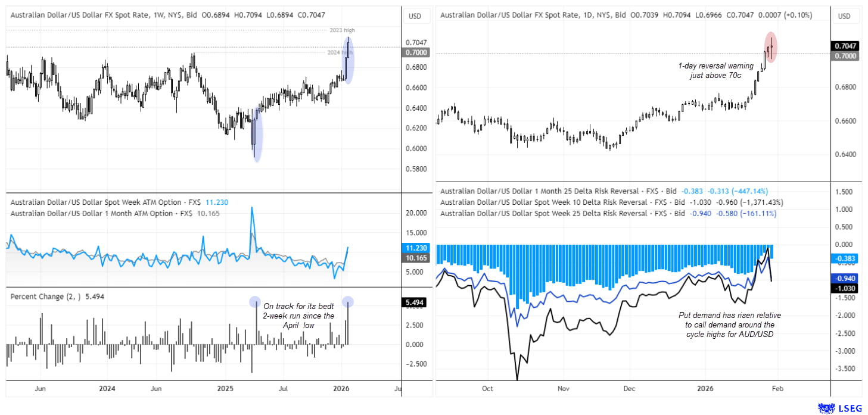This screenshot has height=415, width=868.
Task: Select red ellipse highlight on daily chart
Action: pyautogui.click(x=770, y=47)
